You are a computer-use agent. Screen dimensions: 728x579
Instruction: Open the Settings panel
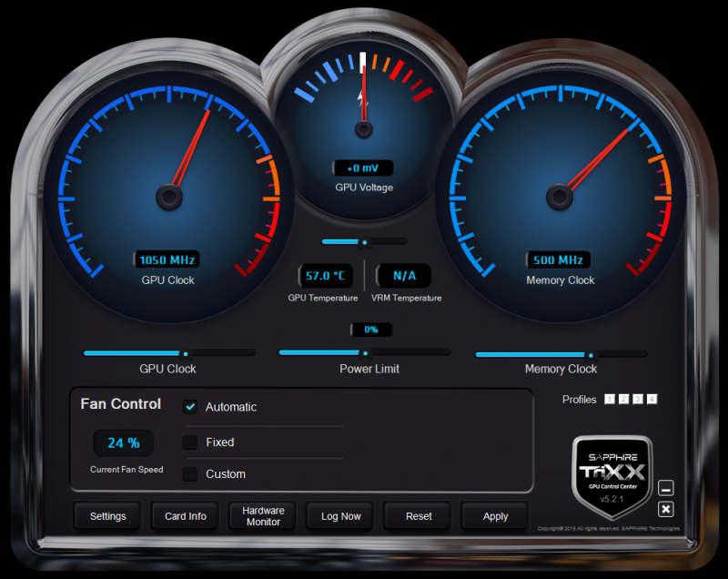pyautogui.click(x=107, y=516)
